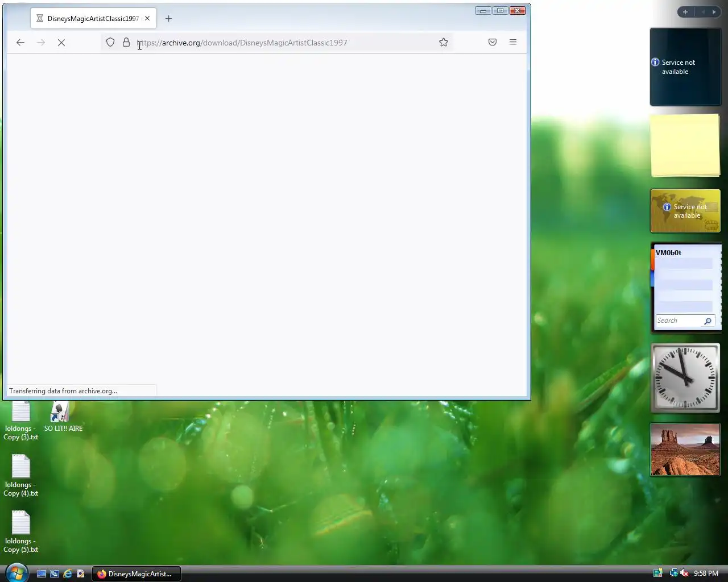Open the network status tray icon

click(x=673, y=573)
